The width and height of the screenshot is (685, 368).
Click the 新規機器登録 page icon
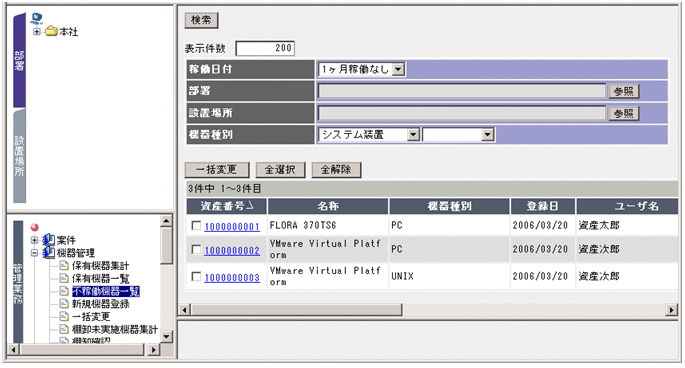pos(64,303)
